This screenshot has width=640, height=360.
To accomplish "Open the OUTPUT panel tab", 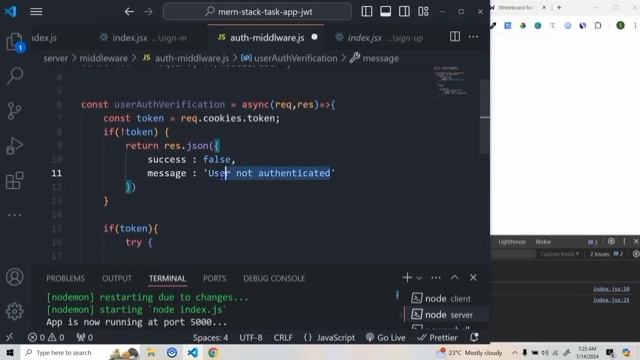I will (117, 278).
